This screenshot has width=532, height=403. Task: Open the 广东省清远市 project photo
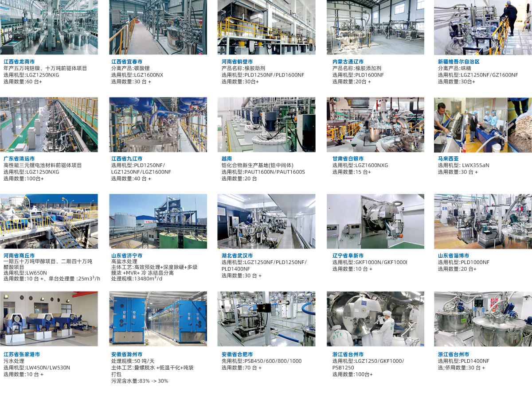click(x=49, y=125)
